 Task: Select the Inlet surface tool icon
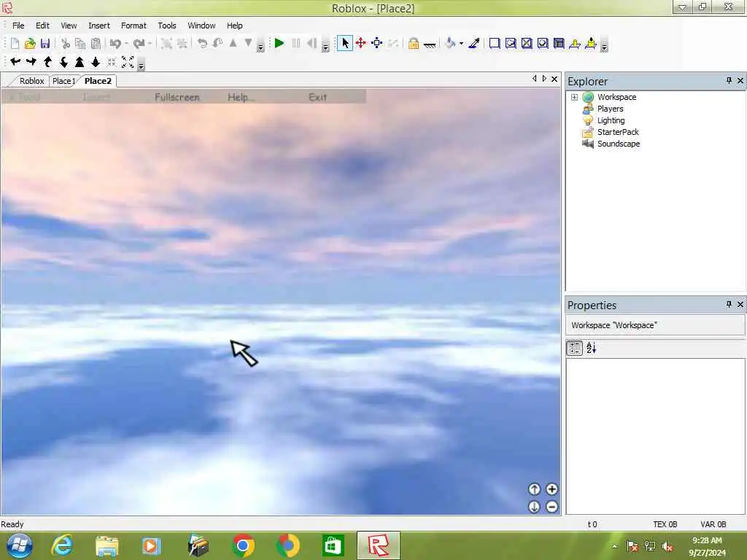pos(559,44)
